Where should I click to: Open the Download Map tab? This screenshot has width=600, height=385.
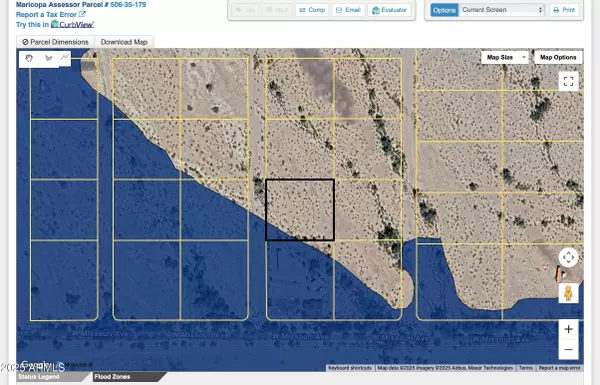click(x=124, y=42)
